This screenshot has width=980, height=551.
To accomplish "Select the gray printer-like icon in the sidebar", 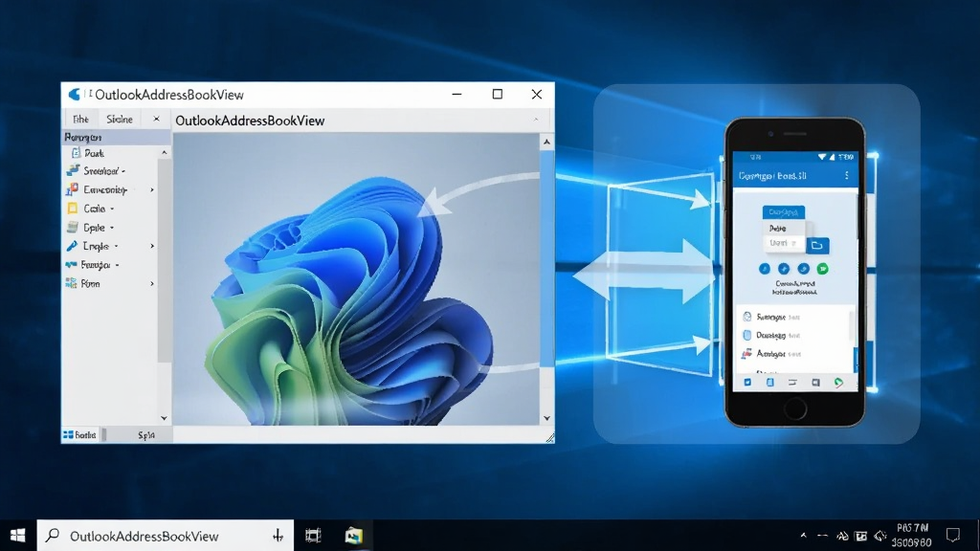I will pos(73,227).
